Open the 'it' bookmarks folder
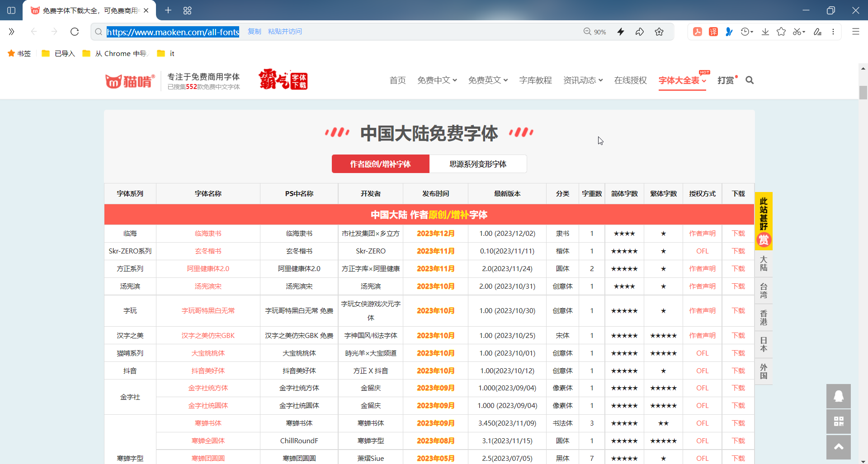Viewport: 868px width, 464px height. (166, 53)
